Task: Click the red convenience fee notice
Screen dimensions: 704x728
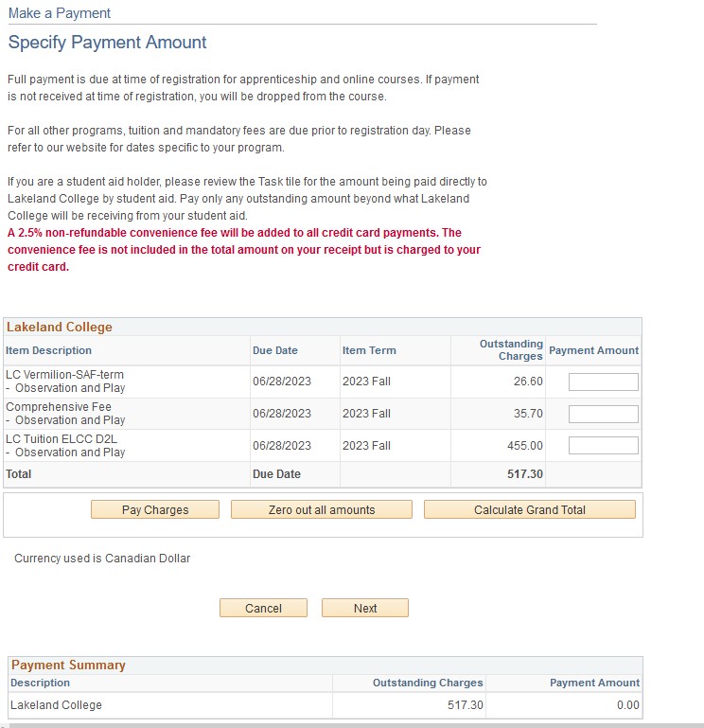Action: (243, 249)
